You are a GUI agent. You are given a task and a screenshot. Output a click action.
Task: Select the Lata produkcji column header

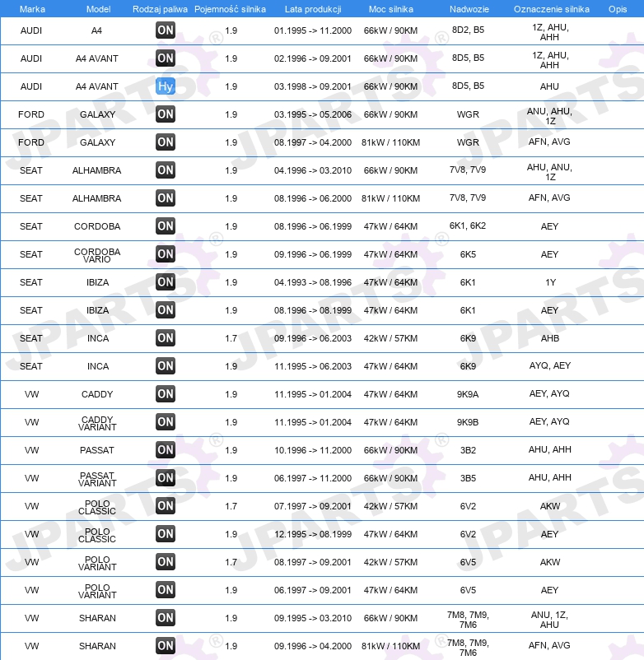313,9
